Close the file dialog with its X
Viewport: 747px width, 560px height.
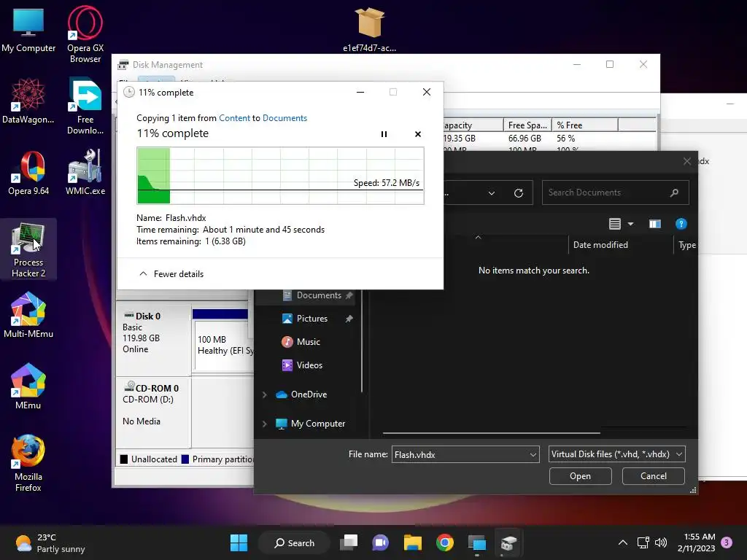pyautogui.click(x=687, y=161)
